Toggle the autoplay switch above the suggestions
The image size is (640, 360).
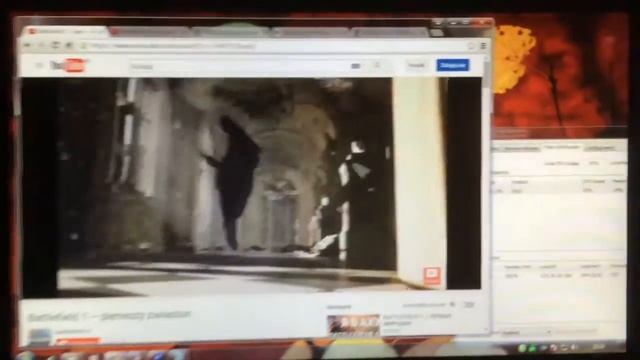469,305
